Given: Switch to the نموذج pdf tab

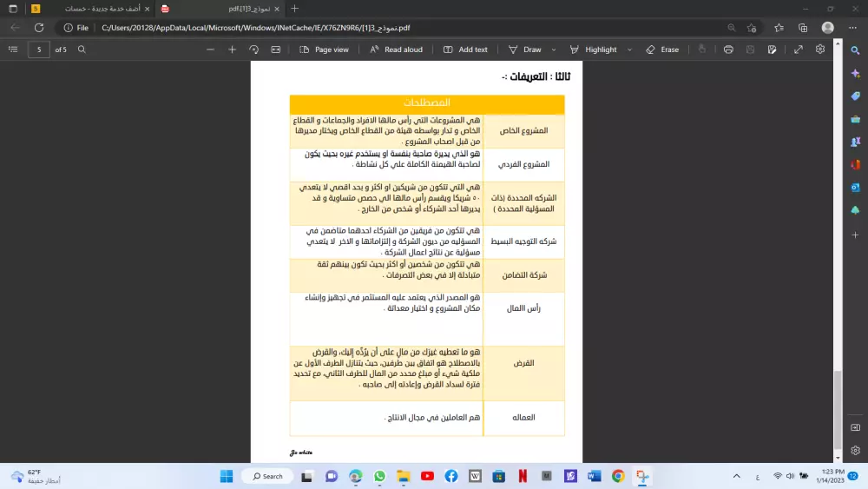Looking at the screenshot, I should click(x=220, y=9).
